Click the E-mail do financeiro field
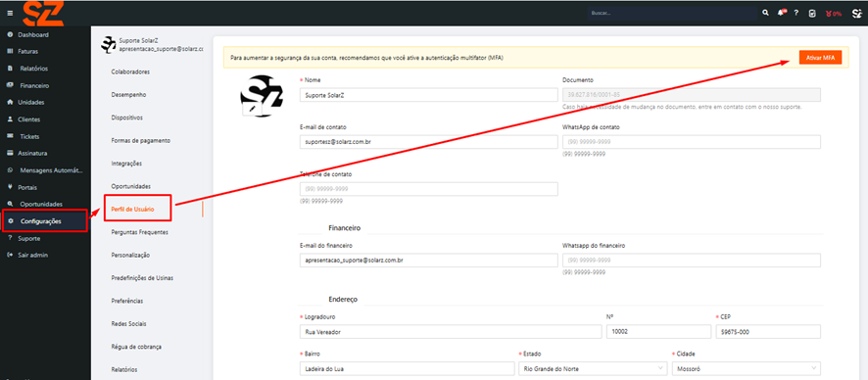This screenshot has width=868, height=380. pyautogui.click(x=428, y=260)
